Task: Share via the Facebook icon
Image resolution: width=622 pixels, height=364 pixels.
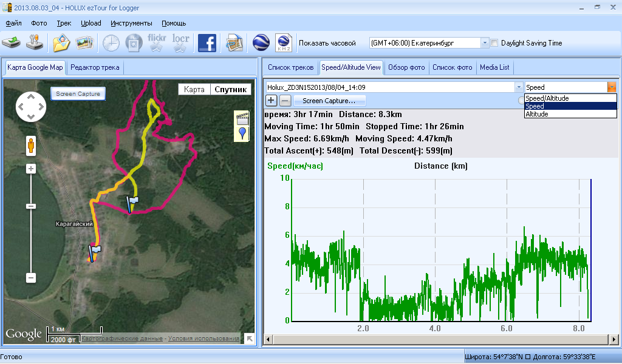Action: pos(207,43)
